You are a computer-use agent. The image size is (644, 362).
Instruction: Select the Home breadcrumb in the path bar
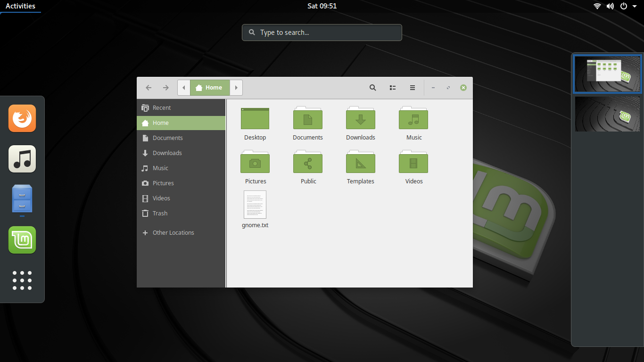click(x=209, y=87)
